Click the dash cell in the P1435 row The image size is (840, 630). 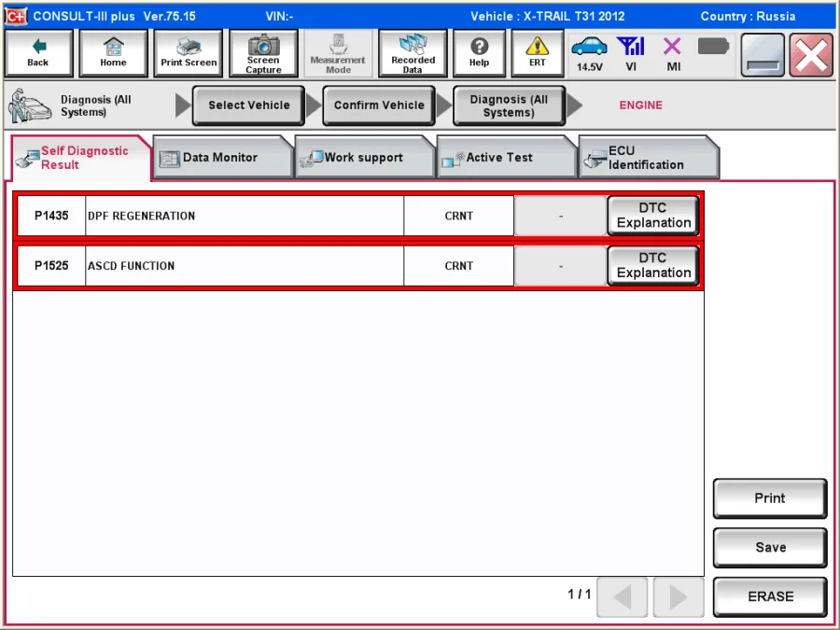coord(560,216)
